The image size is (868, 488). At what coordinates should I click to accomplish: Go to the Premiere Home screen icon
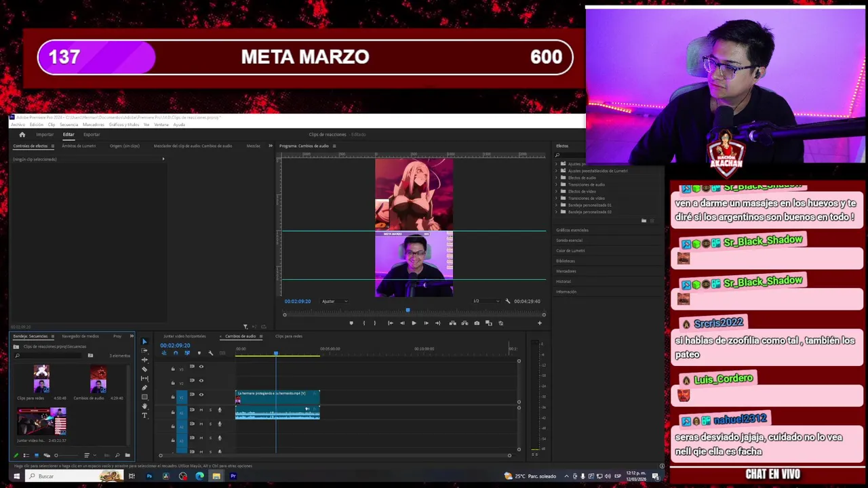[x=22, y=134]
